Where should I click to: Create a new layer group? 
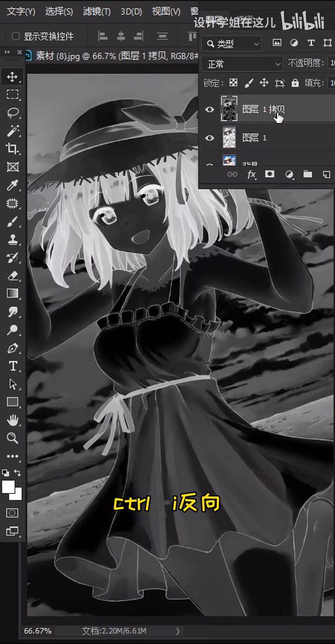(x=308, y=174)
